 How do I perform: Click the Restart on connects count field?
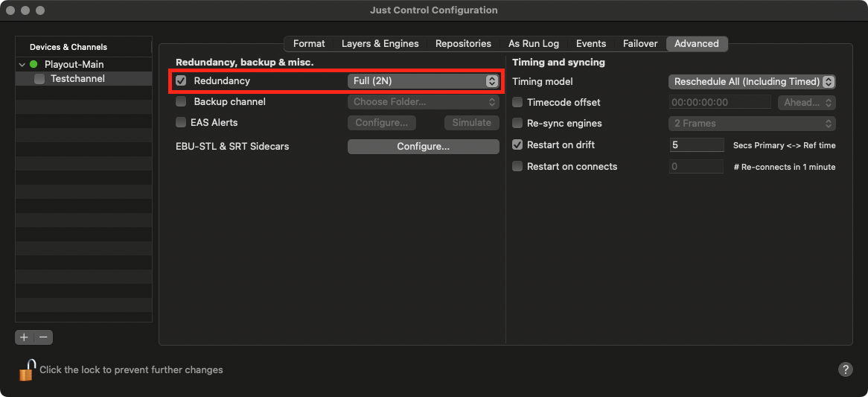click(696, 166)
